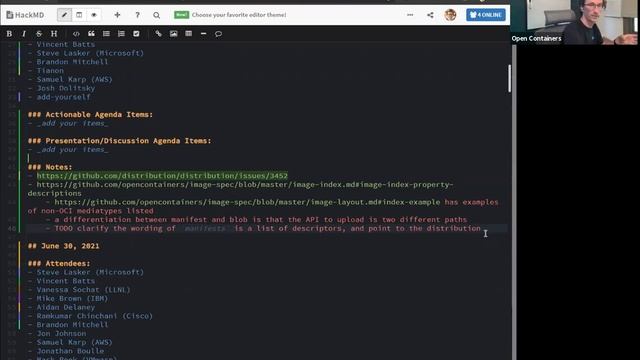Click the 'TODO clarify the wording' line
The image size is (640, 360).
coord(267,229)
